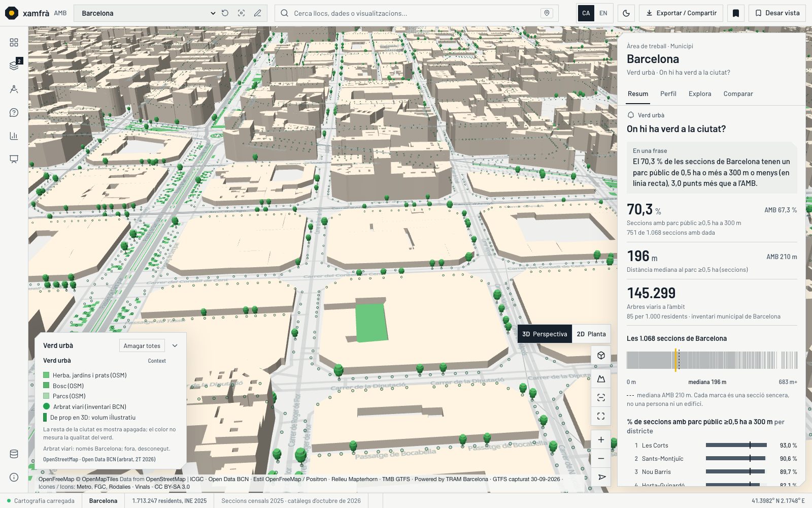
Task: Click the focus-frame icon next to Barcelona selector
Action: (242, 13)
